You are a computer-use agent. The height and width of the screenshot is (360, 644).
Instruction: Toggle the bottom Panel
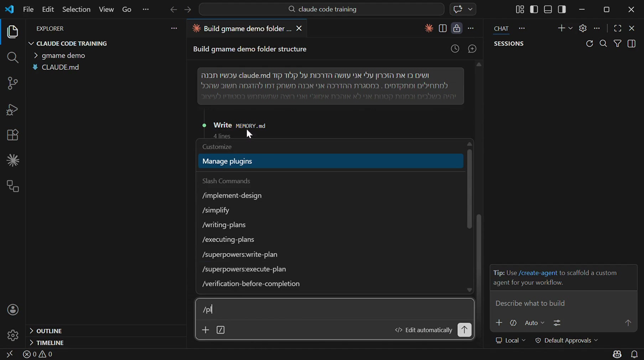click(548, 10)
